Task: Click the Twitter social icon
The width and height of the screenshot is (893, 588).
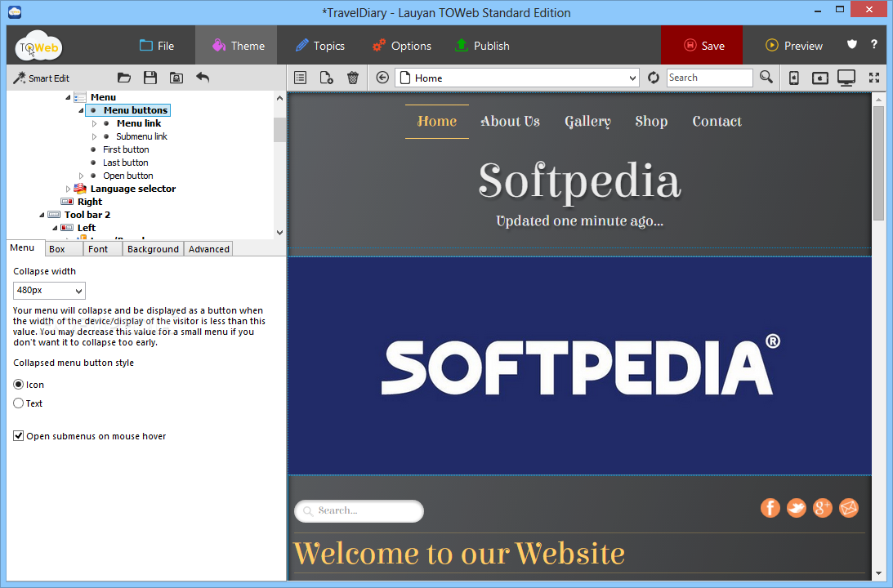Action: coord(796,508)
